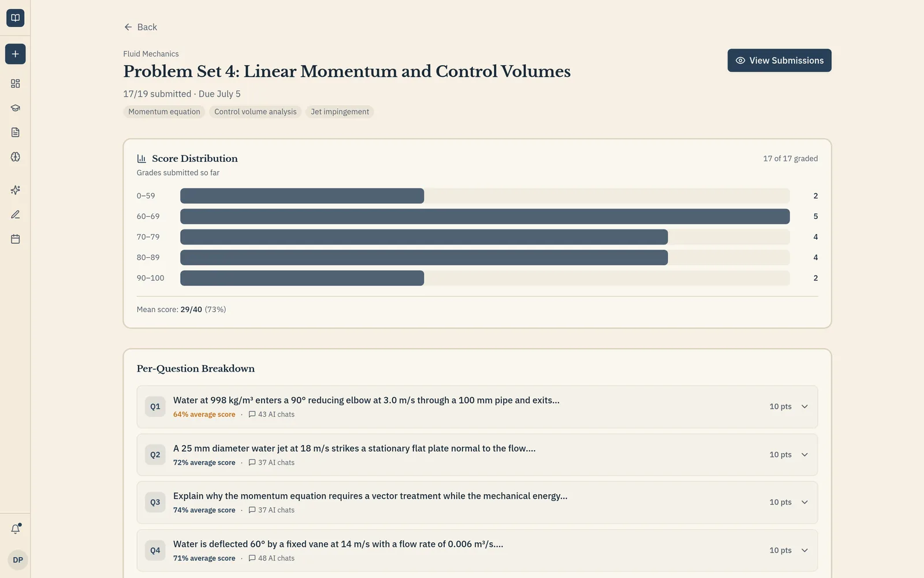Open the calendar icon in sidebar

click(x=16, y=239)
